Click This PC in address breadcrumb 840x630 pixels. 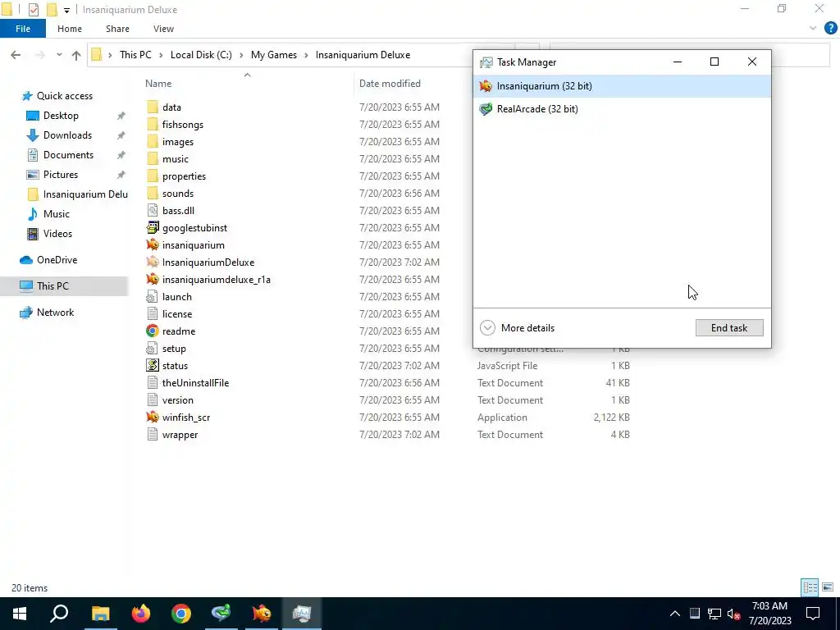click(x=135, y=55)
